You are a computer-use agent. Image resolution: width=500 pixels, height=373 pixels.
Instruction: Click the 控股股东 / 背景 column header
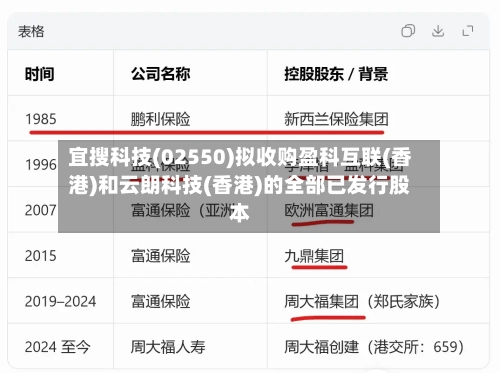(336, 74)
